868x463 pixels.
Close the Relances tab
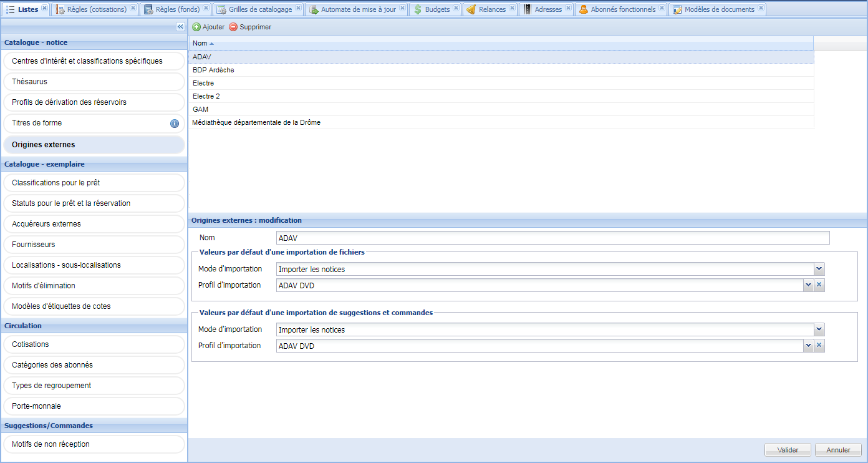coord(512,9)
